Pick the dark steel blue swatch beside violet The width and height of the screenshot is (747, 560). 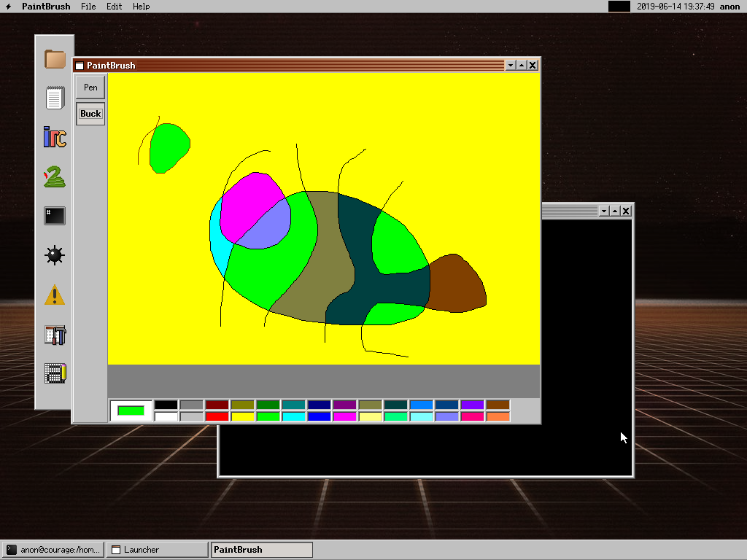pos(447,405)
